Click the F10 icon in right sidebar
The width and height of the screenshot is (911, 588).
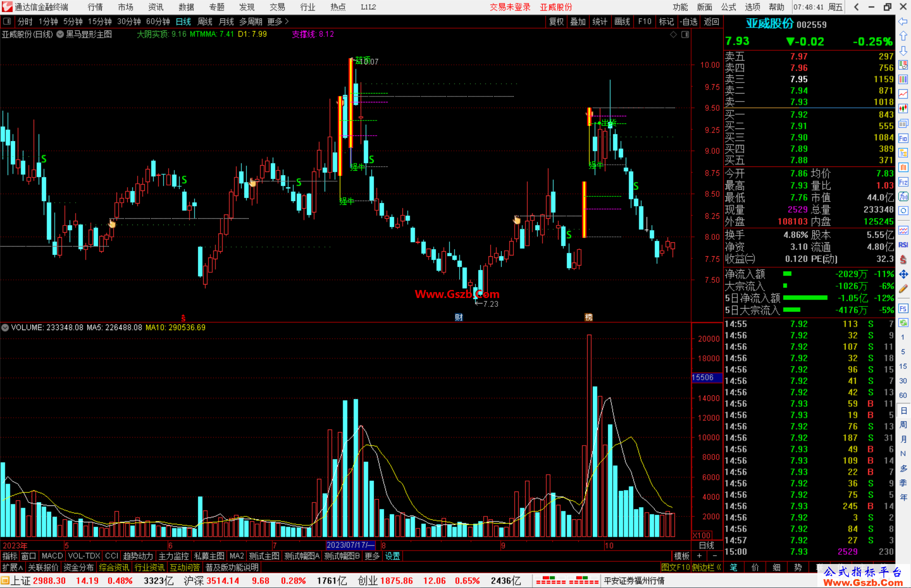coord(903,138)
